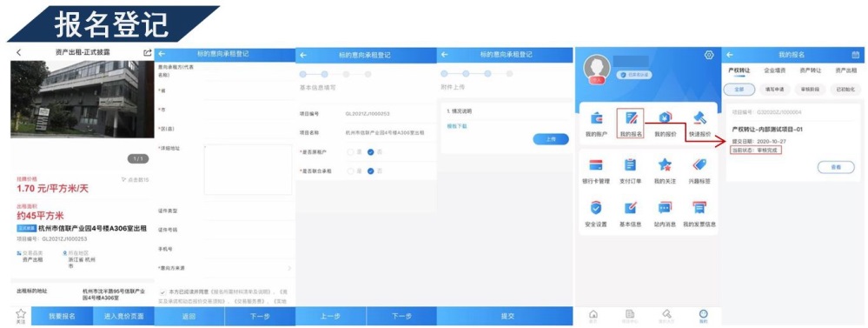This screenshot has width=868, height=328.
Task: Tap 我要报名 button
Action: coord(62,317)
